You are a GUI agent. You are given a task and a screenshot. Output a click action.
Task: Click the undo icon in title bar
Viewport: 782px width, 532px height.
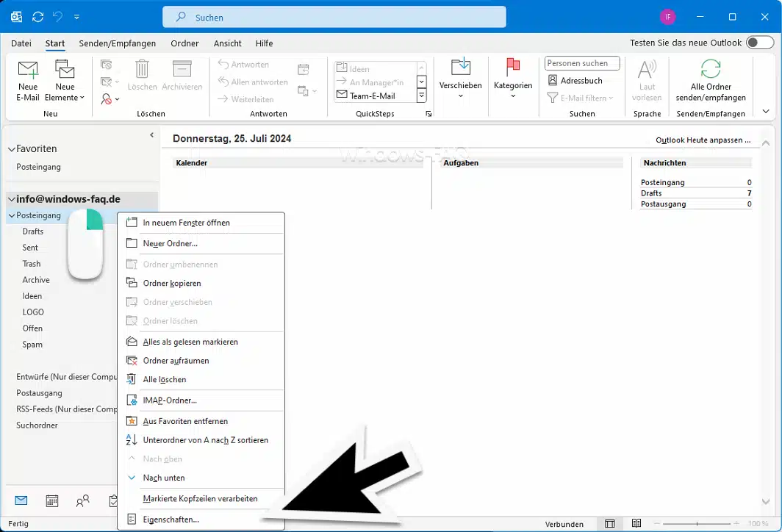tap(58, 17)
